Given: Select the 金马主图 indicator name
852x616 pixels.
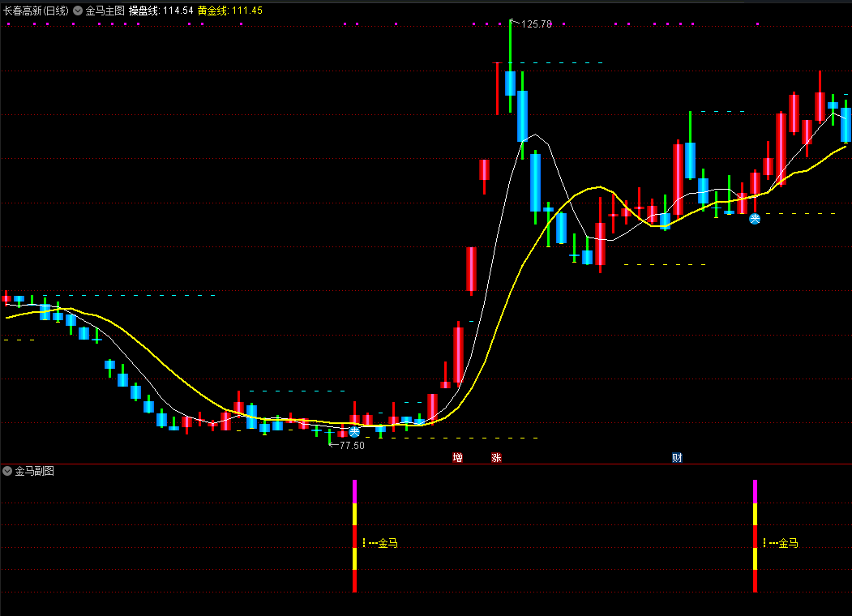Looking at the screenshot, I should pos(105,11).
